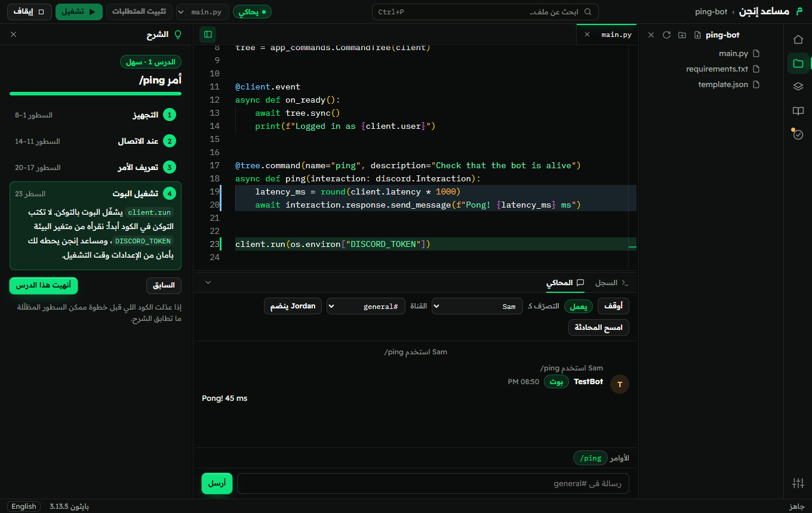Viewport: 812px width, 513px height.
Task: Open the التصرّف كـ Sam dropdown
Action: (477, 306)
